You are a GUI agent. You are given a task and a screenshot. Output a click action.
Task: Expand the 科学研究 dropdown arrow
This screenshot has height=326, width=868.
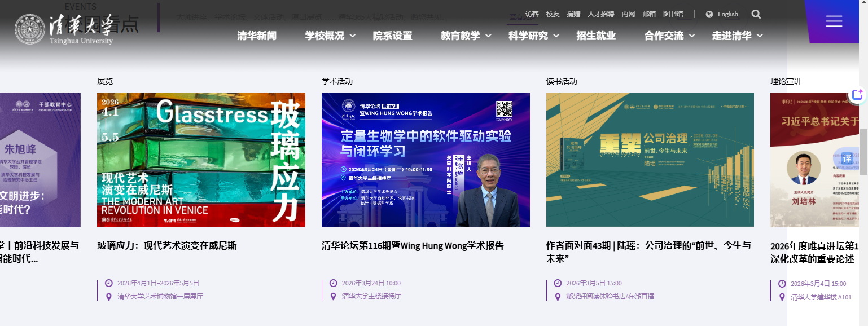point(556,36)
